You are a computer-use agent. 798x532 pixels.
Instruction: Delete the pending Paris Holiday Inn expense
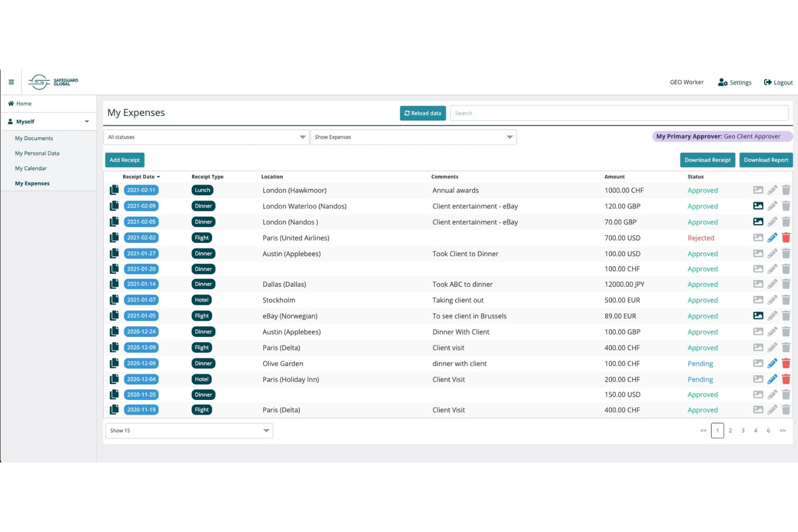coord(786,379)
